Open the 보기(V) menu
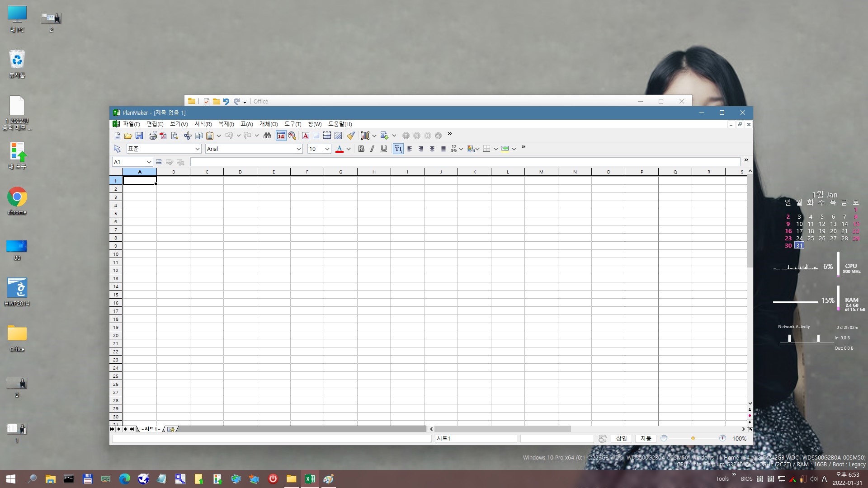The height and width of the screenshot is (488, 868). [x=179, y=124]
